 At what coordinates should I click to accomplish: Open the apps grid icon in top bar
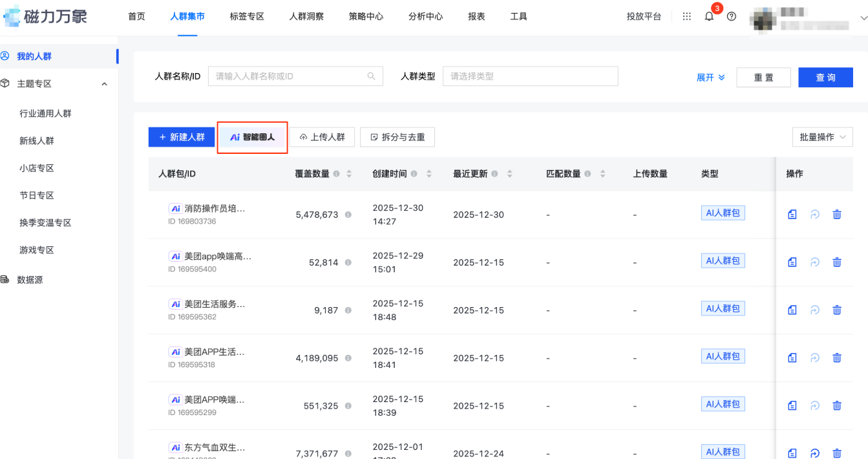[x=687, y=17]
